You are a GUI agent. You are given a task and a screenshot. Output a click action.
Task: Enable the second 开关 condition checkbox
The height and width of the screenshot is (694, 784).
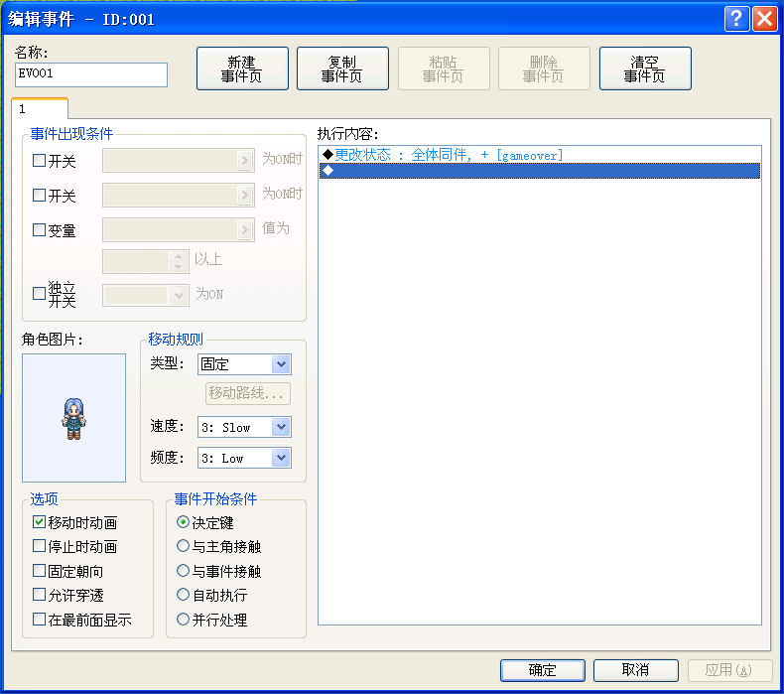39,196
